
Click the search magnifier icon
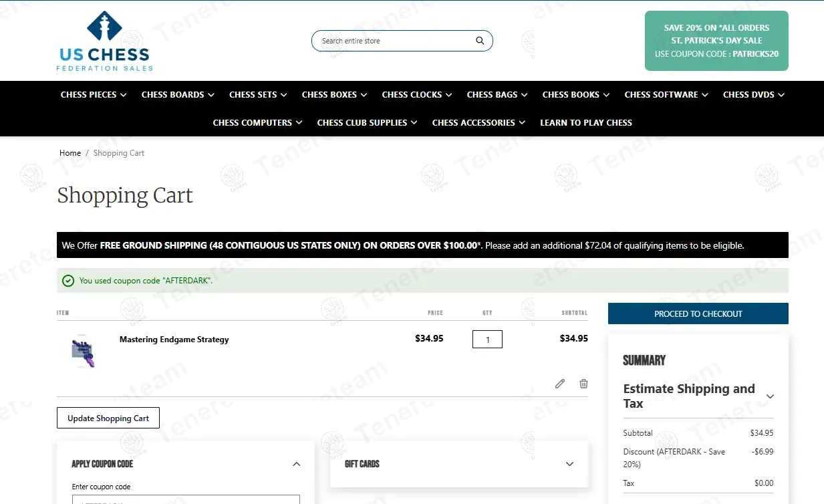point(480,41)
